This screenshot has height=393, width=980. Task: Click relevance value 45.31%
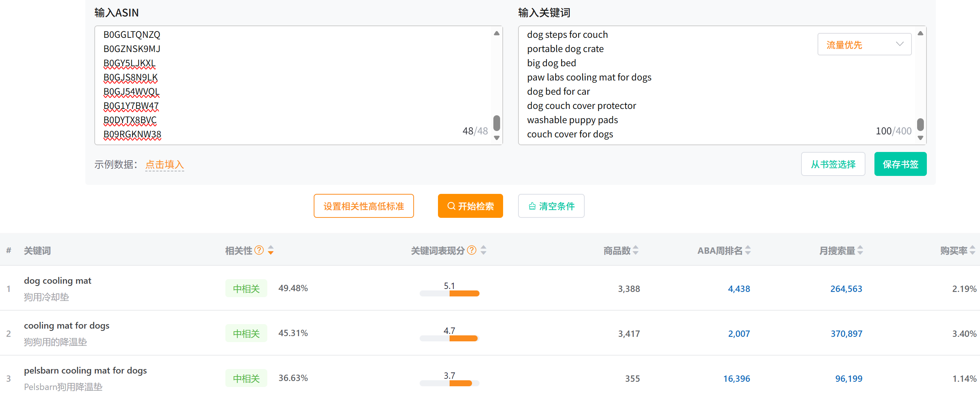(x=293, y=333)
